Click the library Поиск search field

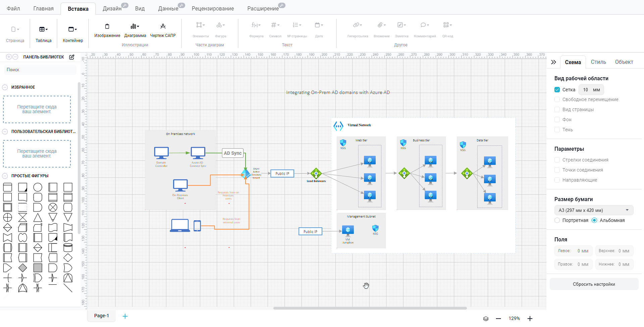pos(40,70)
